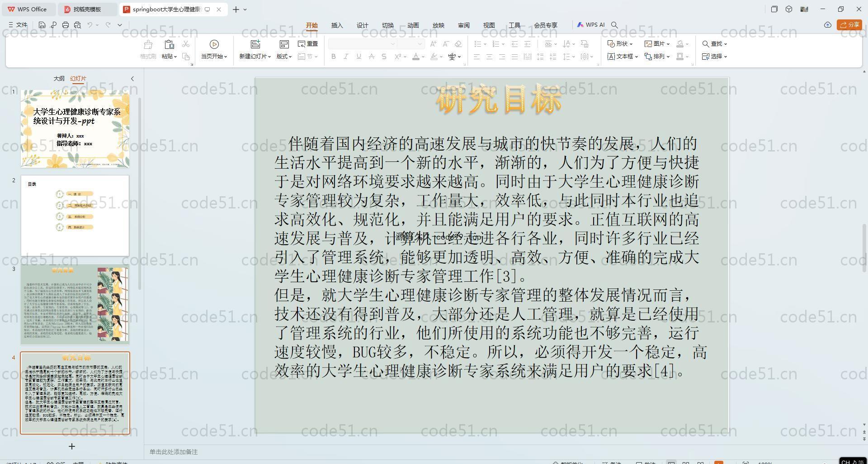Click the save icon in quick access bar

point(42,25)
